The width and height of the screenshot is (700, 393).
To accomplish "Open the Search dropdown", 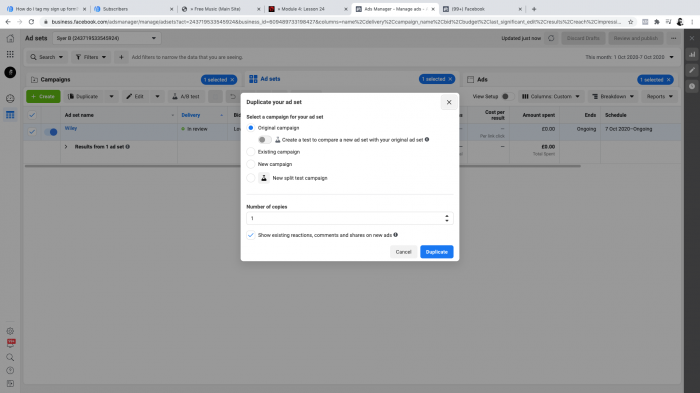I will coord(46,57).
